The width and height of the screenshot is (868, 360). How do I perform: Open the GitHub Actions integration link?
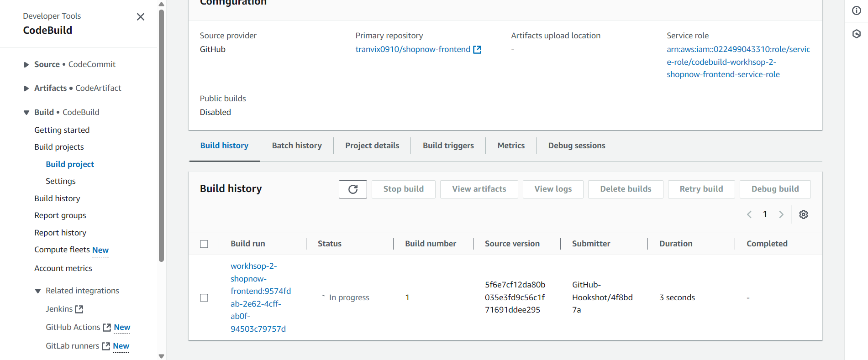[73, 327]
